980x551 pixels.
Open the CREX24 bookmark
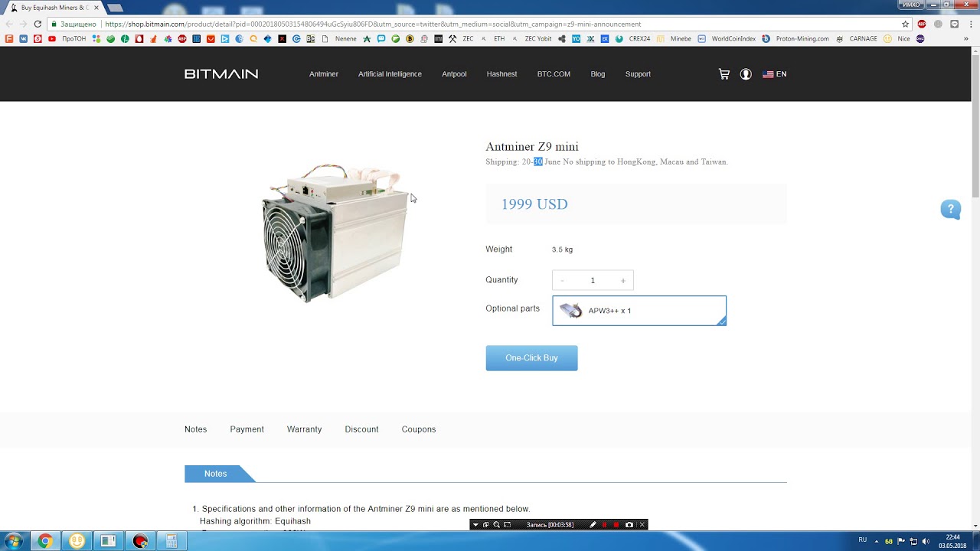coord(633,38)
